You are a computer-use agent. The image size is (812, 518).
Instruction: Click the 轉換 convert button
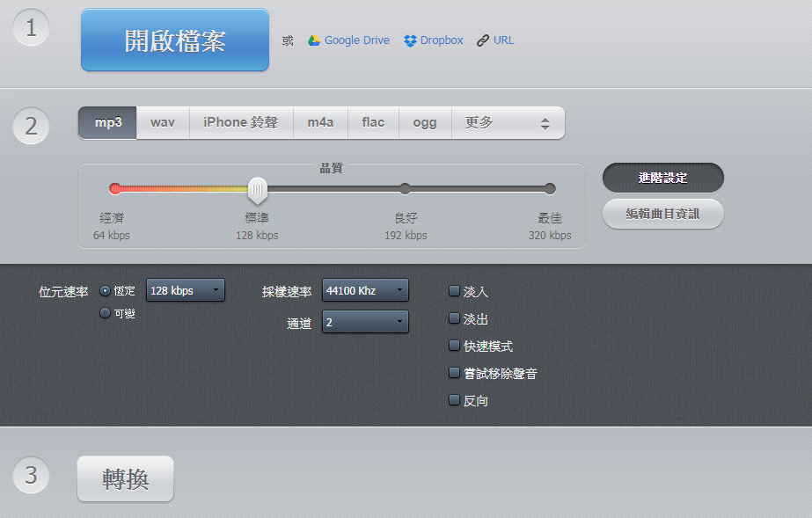125,478
